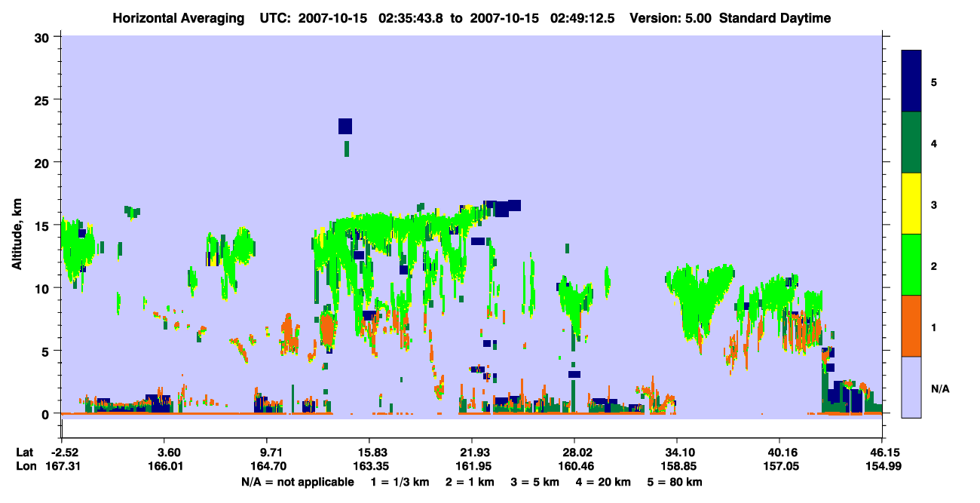This screenshot has height=503, width=980.
Task: Click the 'Lat' row label
Action: click(x=25, y=452)
